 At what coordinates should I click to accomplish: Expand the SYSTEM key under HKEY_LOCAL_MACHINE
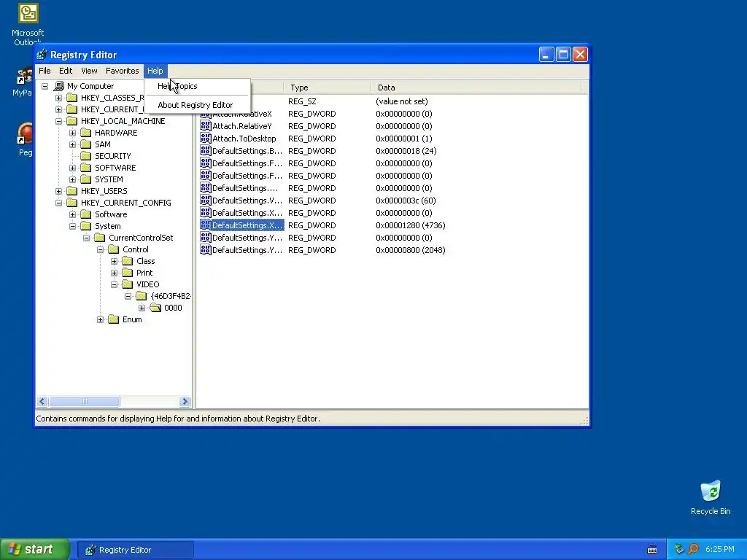pyautogui.click(x=72, y=179)
